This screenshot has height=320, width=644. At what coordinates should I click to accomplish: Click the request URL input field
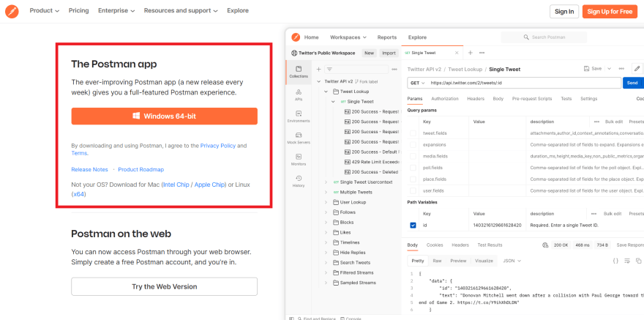pyautogui.click(x=525, y=83)
